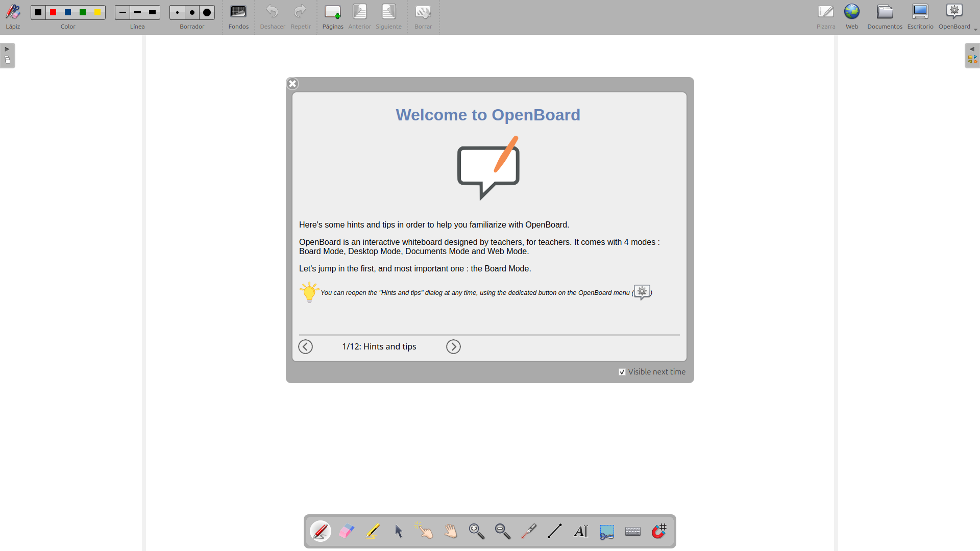
Task: Uncheck Visible next time checkbox
Action: tap(622, 372)
